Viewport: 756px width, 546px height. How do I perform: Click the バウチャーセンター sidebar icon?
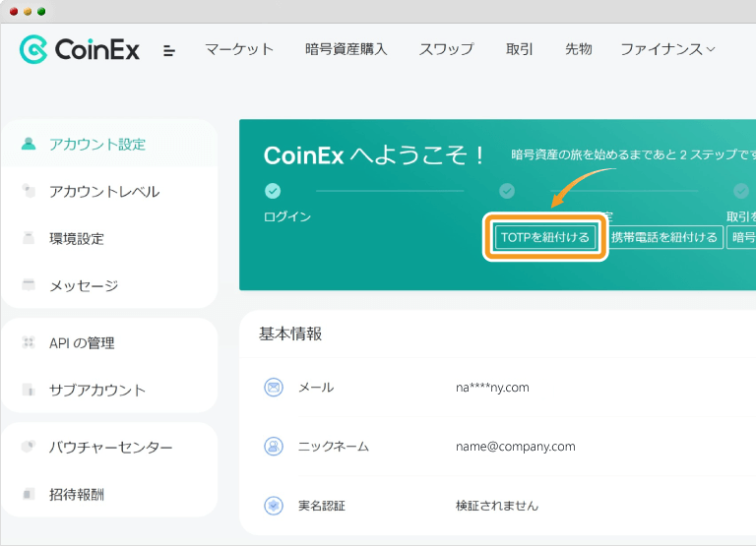coord(29,447)
